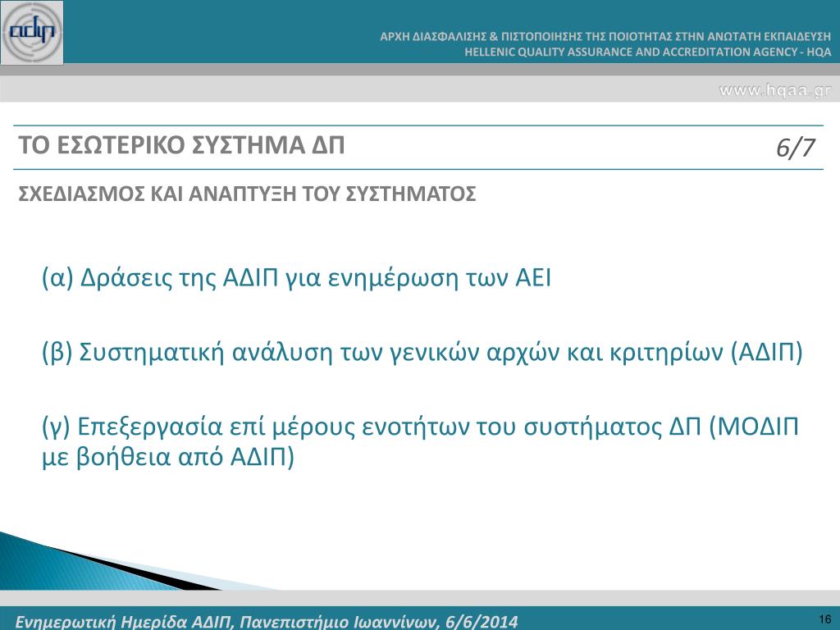Viewport: 840px width, 630px height.
Task: Select subtitle ΣΧΕΔΙΑΣΜΟΣ ΚΑΙ ΑΝΑΠΤΥΞΗ ΤΟΥ ΣΥΣΤΗΜΑΤΟΣ
Action: (x=247, y=194)
